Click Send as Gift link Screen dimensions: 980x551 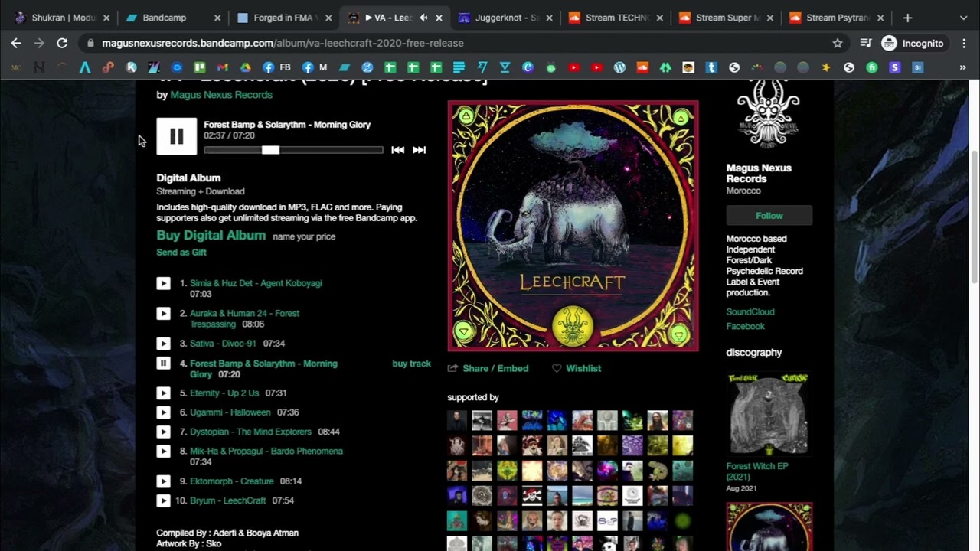tap(181, 253)
